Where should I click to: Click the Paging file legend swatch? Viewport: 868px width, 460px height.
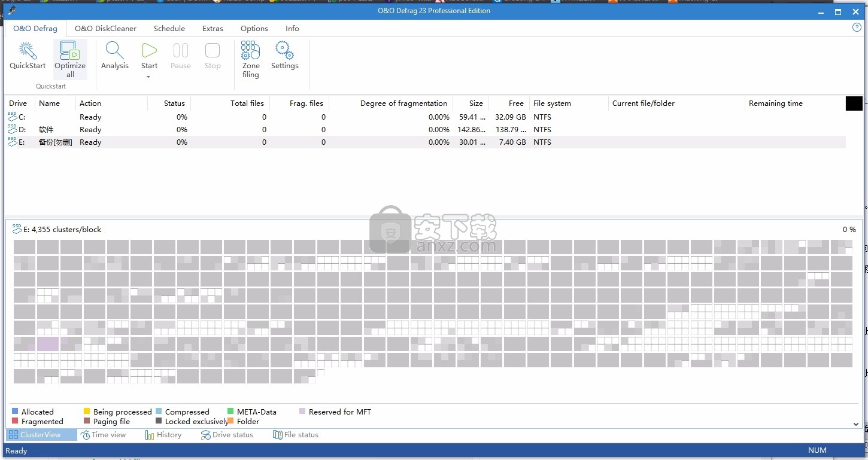(x=87, y=421)
